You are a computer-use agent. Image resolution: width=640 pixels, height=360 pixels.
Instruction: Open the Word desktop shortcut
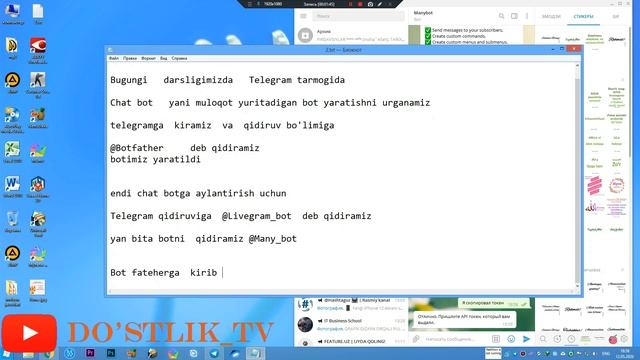pyautogui.click(x=12, y=187)
